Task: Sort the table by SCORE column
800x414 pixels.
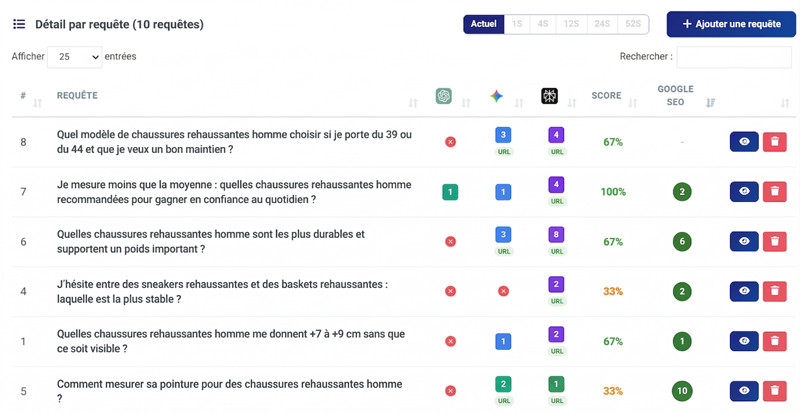Action: click(x=633, y=103)
